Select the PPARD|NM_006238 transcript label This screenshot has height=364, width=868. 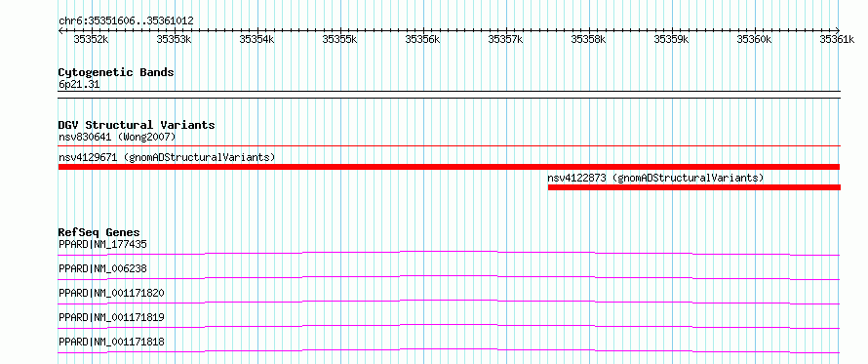coord(102,268)
